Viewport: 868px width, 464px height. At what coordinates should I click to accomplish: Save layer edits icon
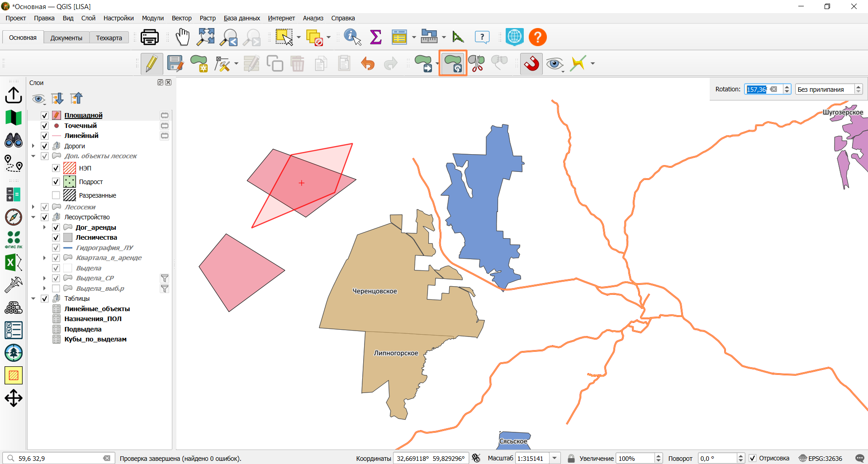[175, 63]
